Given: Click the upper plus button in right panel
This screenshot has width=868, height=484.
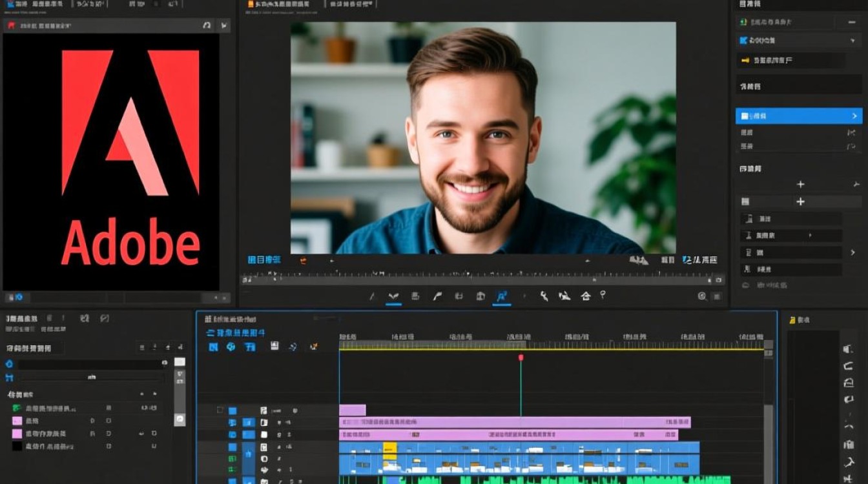Looking at the screenshot, I should 800,185.
